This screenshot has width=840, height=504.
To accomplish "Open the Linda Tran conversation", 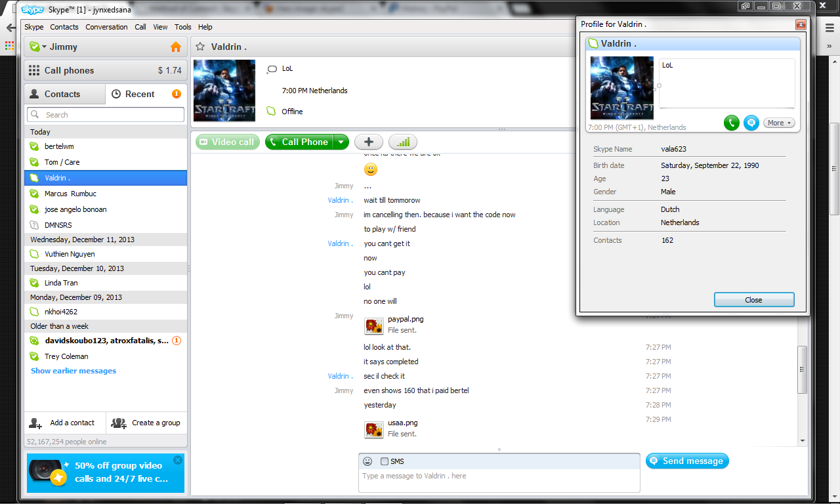I will click(x=106, y=283).
